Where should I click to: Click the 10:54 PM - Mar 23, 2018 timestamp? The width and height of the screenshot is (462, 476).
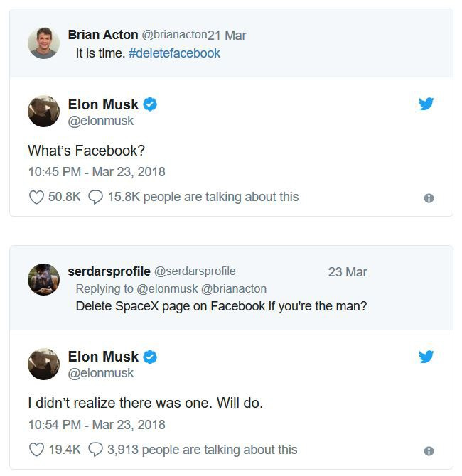coord(96,425)
